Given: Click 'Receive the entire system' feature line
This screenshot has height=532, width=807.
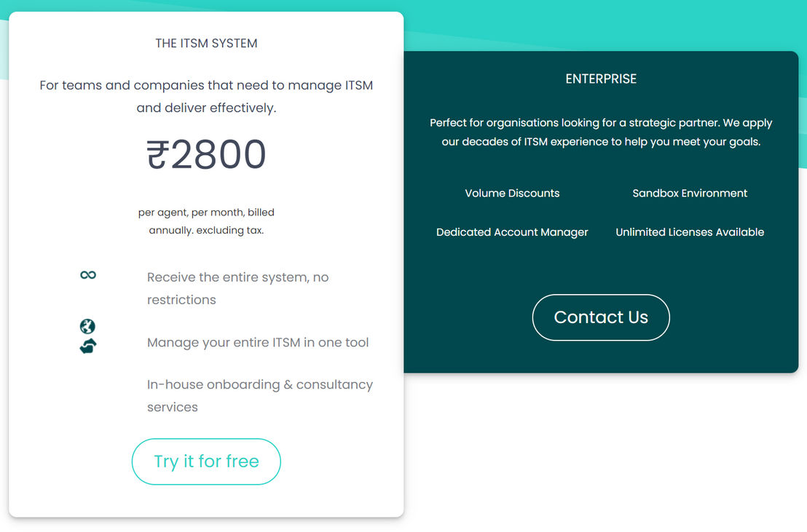Looking at the screenshot, I should click(x=237, y=288).
